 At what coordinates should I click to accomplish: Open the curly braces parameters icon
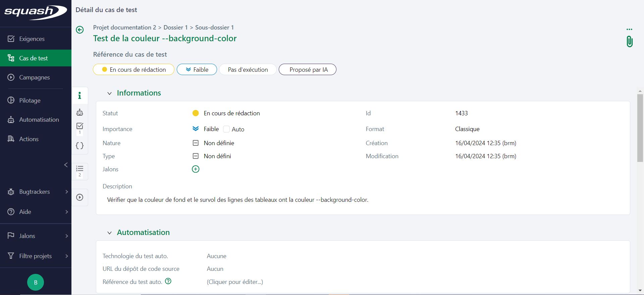point(80,146)
